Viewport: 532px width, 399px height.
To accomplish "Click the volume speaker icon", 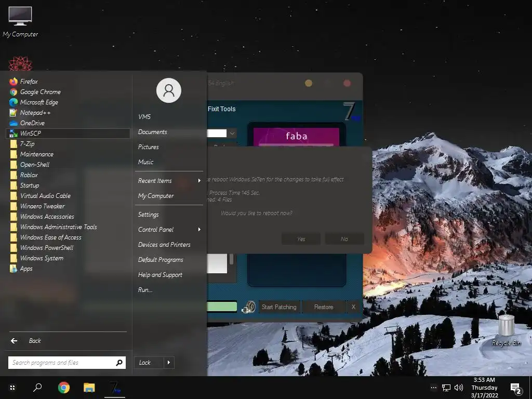I will coord(458,388).
